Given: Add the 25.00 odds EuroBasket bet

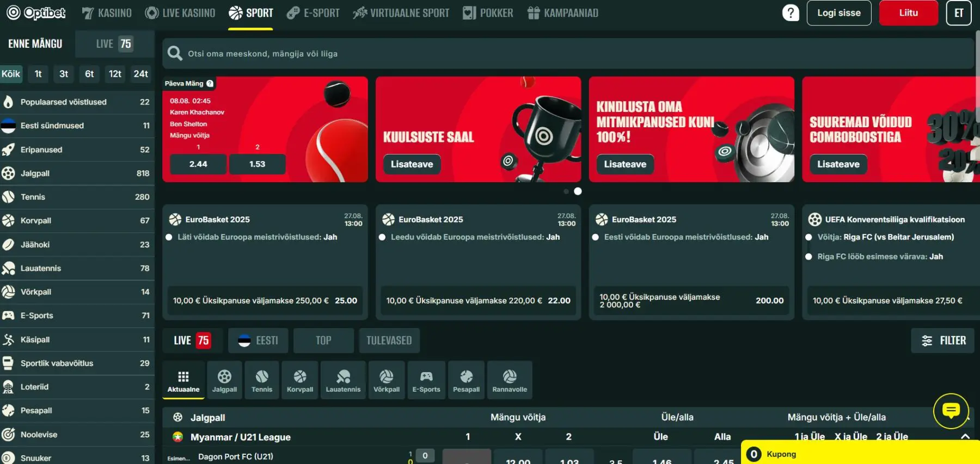Looking at the screenshot, I should [265, 300].
